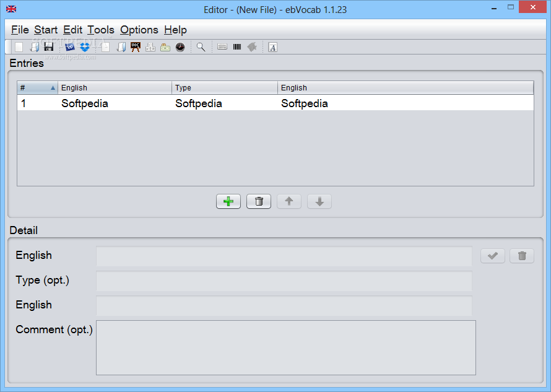The width and height of the screenshot is (551, 392).
Task: Click the virtual keyboard icon
Action: click(222, 47)
